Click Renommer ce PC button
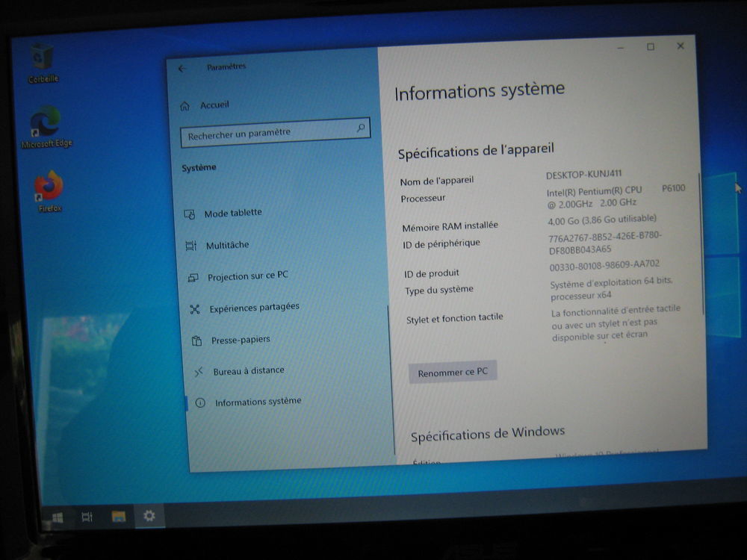Viewport: 747px width, 560px height. tap(453, 372)
